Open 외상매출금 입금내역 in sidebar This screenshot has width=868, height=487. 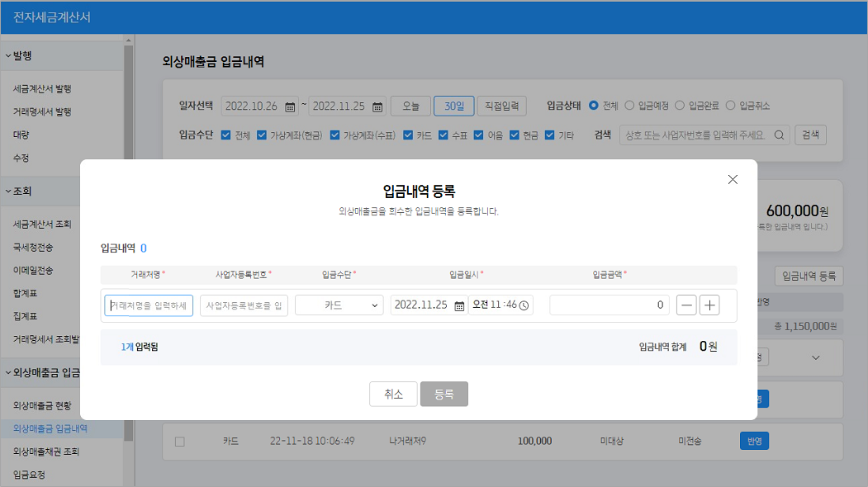point(50,428)
